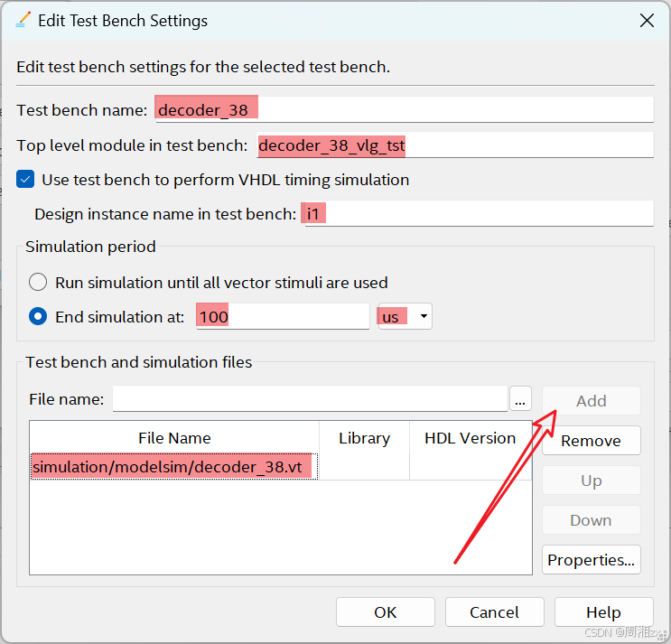
Task: Click the HDL Version column header
Action: pos(471,438)
